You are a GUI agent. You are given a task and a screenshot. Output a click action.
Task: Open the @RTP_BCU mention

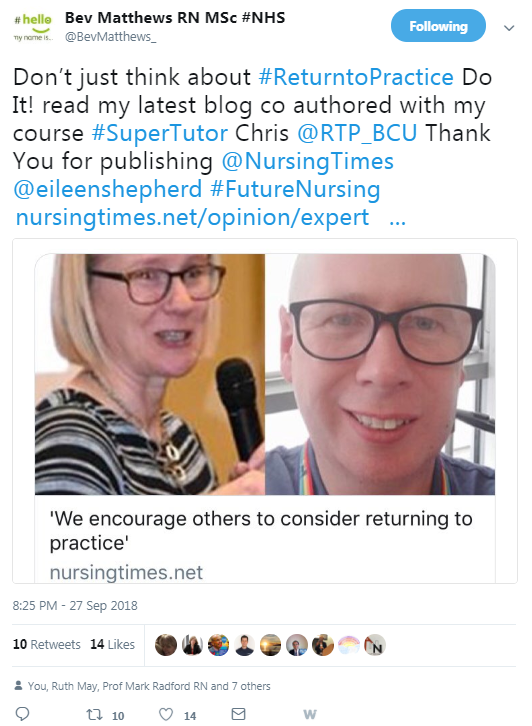point(357,133)
